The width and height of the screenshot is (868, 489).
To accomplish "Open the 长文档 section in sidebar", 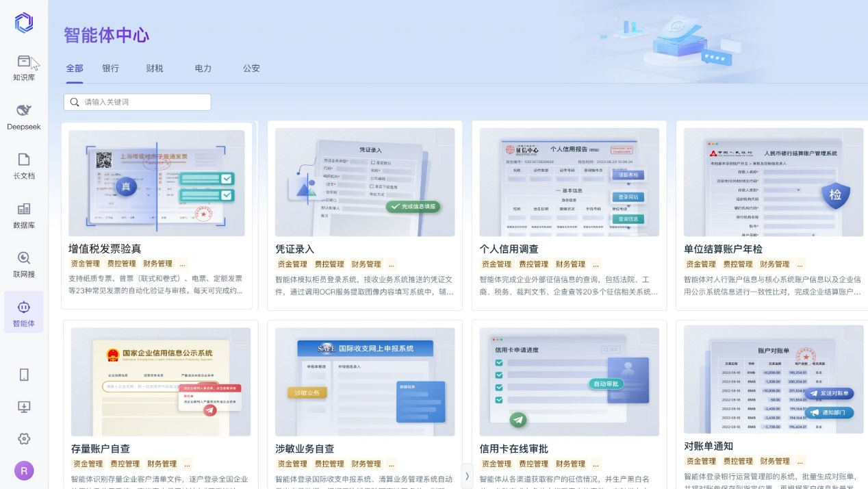I will click(x=23, y=164).
